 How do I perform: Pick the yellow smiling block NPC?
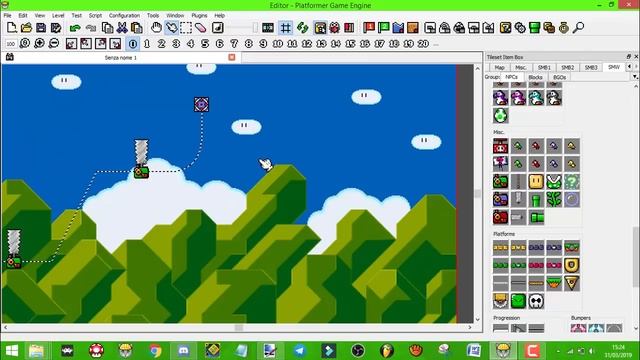pyautogui.click(x=536, y=182)
